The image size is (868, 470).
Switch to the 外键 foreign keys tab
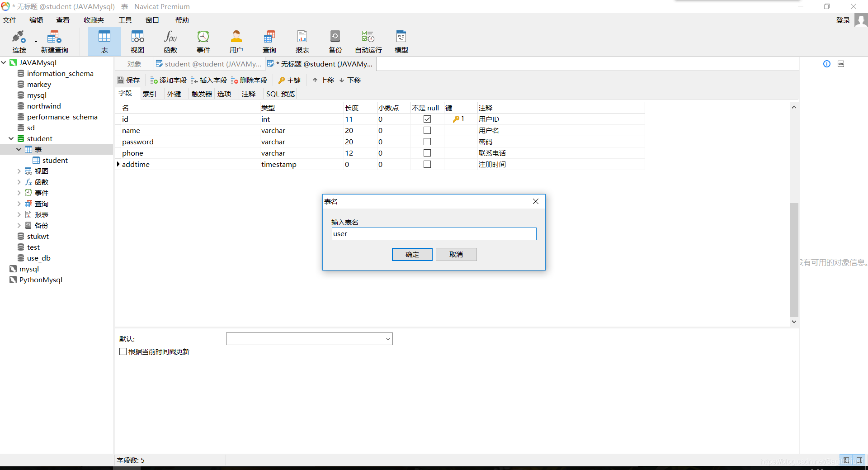pos(174,94)
